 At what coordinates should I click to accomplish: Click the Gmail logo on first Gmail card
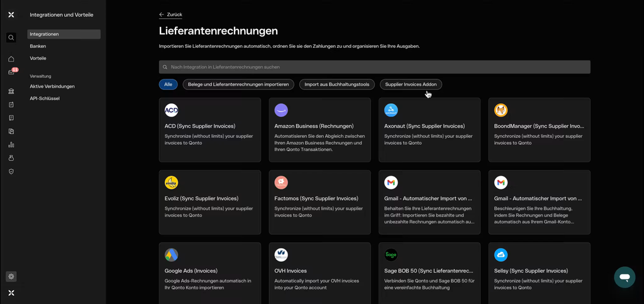coord(391,183)
